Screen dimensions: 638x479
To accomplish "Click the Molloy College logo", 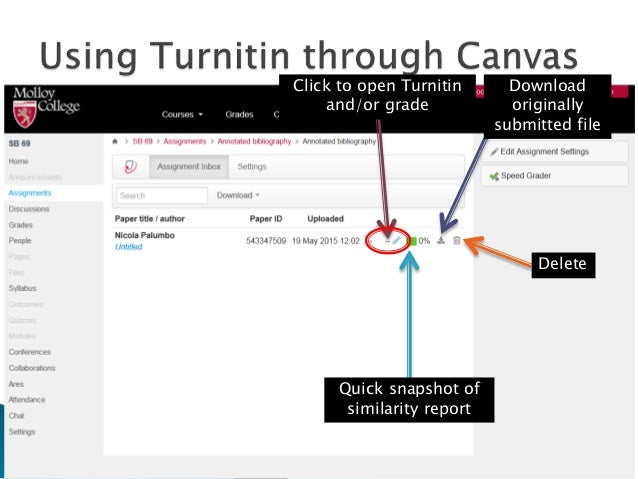I will tap(46, 107).
